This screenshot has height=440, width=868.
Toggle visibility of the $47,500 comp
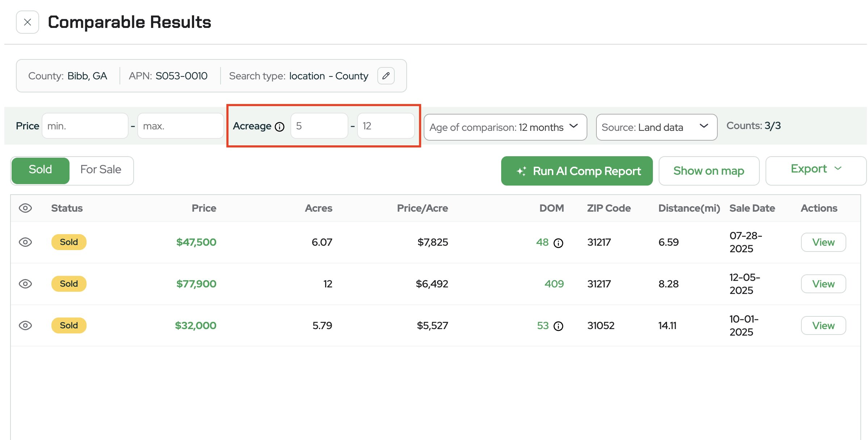25,242
